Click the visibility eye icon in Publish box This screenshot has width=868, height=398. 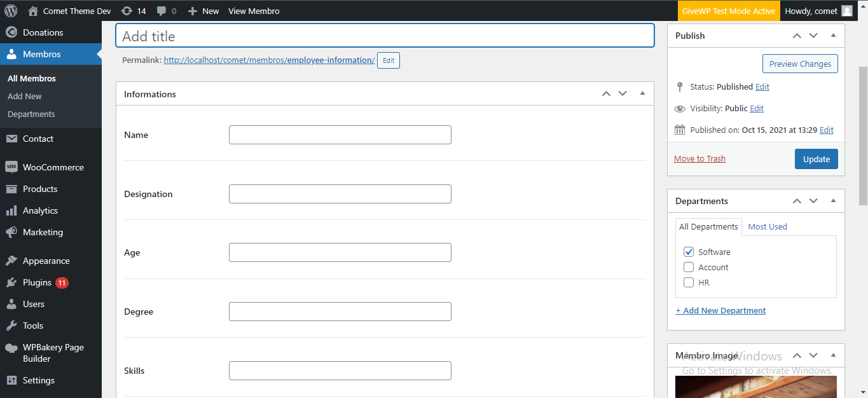[x=680, y=109]
